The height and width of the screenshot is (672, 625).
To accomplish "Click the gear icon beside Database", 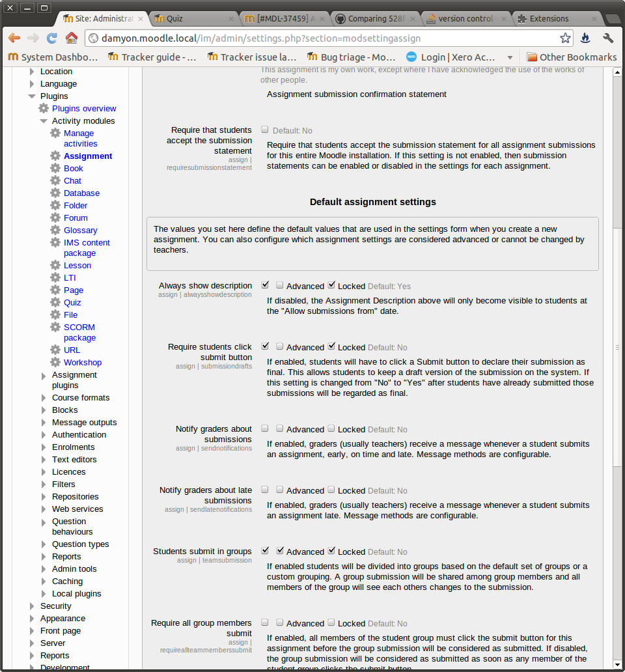I will [x=55, y=193].
